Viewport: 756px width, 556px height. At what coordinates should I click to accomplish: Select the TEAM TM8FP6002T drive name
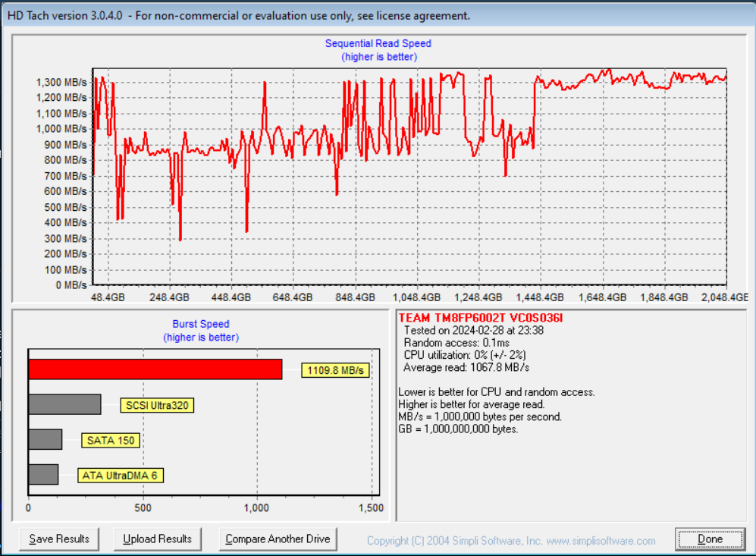tap(471, 318)
